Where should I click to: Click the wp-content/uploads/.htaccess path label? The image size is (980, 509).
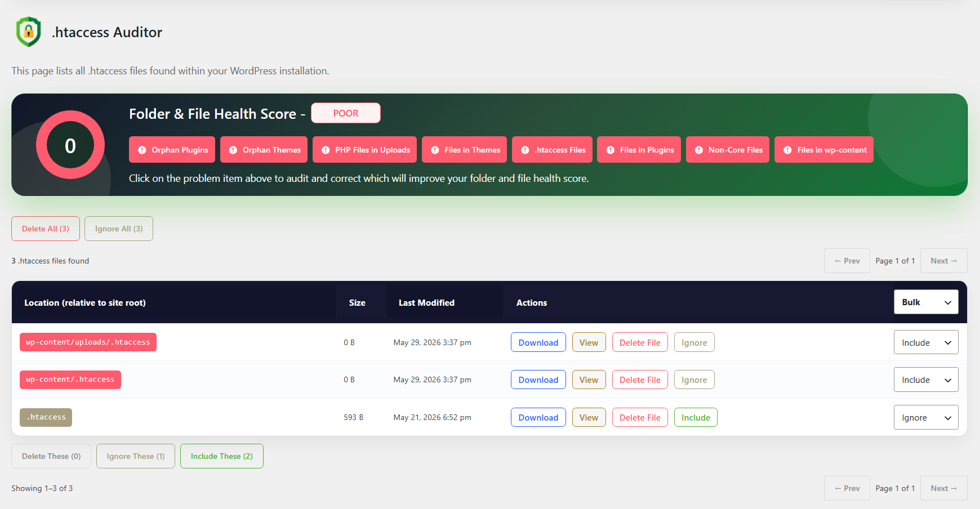coord(88,342)
